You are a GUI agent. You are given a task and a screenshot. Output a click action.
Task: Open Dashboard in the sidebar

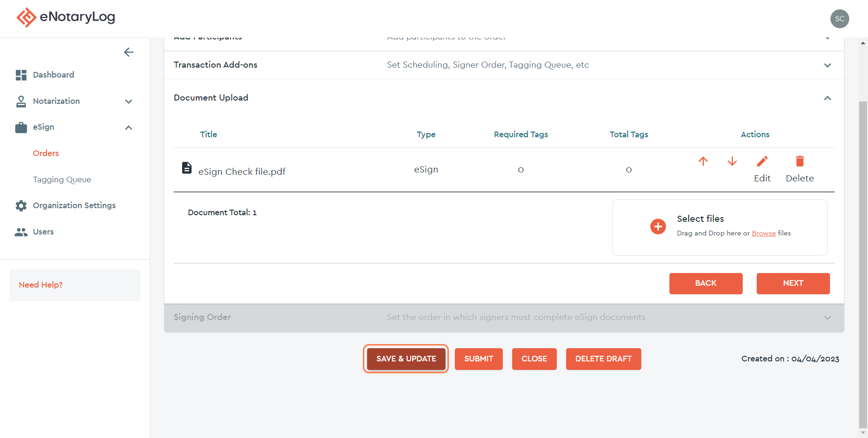coord(54,75)
